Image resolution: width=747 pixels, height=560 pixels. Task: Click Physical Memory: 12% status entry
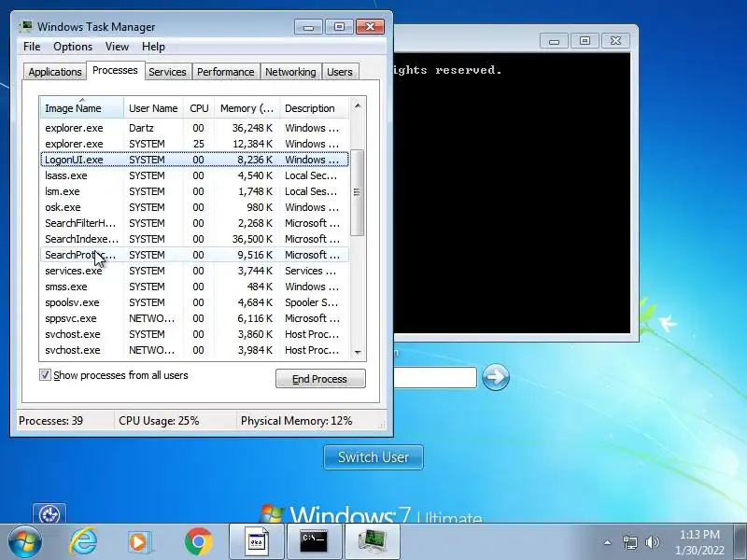tap(296, 421)
